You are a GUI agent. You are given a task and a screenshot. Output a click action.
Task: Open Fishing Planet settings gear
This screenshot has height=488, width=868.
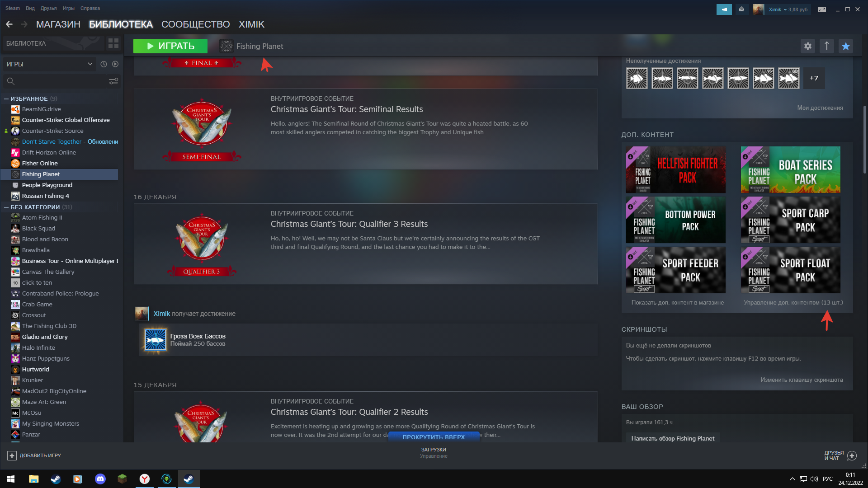click(808, 46)
